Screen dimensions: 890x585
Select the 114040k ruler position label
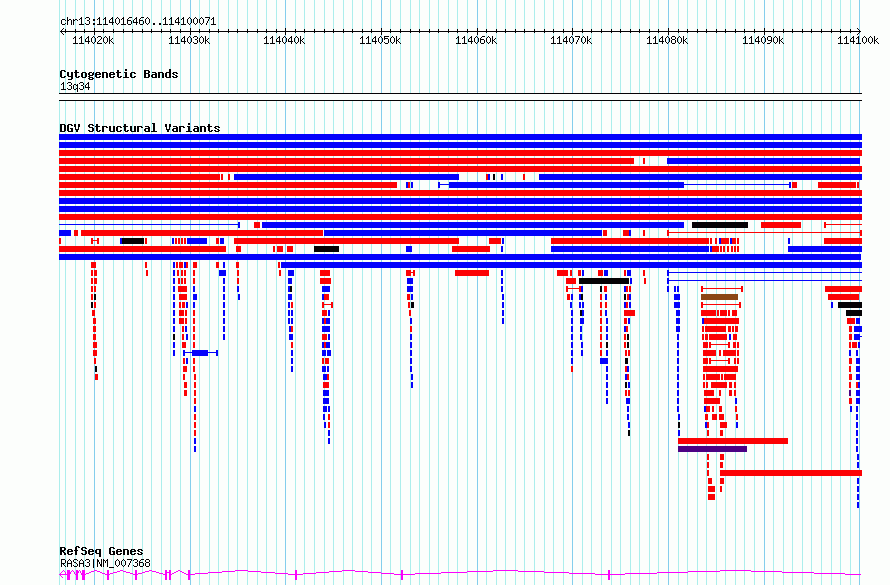point(284,41)
